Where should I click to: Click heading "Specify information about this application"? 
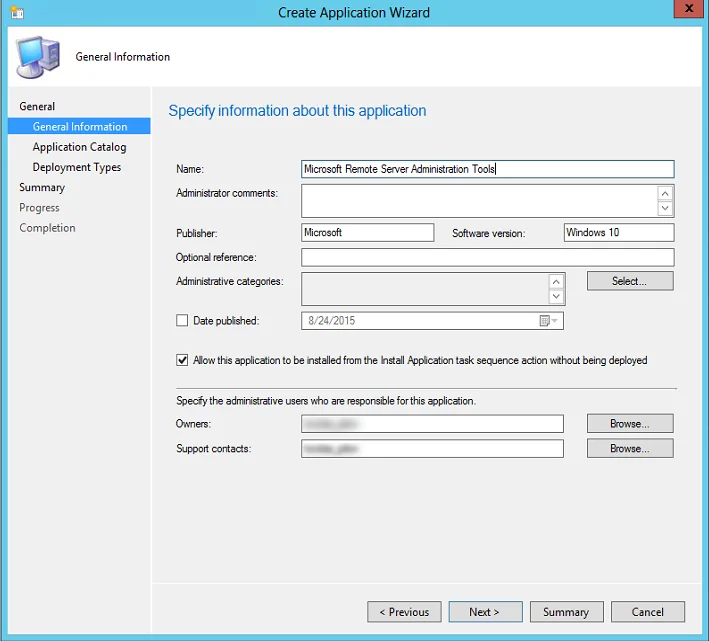[x=297, y=111]
